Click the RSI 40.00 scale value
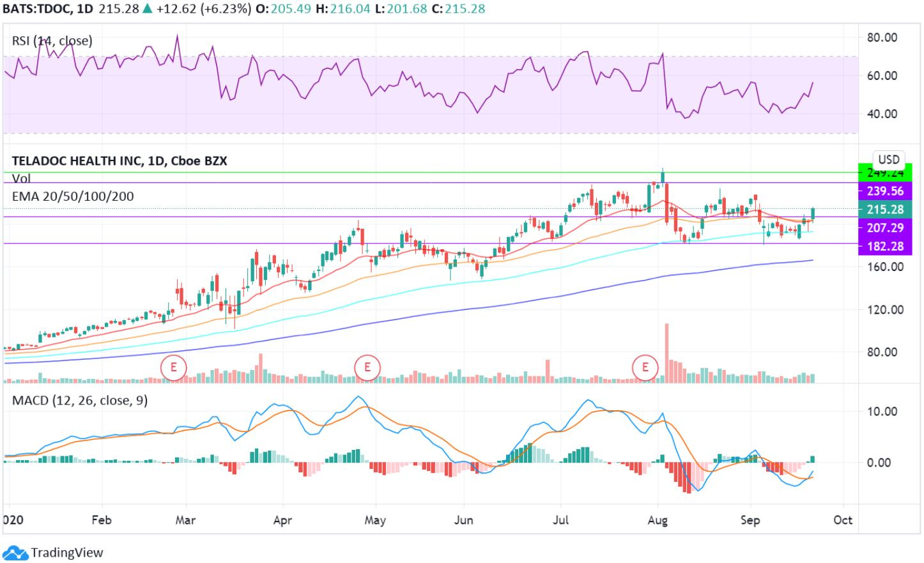This screenshot has height=563, width=924. pyautogui.click(x=882, y=114)
